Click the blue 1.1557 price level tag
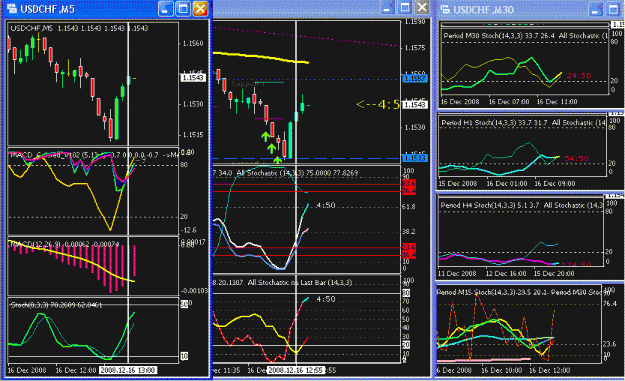The width and height of the screenshot is (625, 381). point(415,79)
